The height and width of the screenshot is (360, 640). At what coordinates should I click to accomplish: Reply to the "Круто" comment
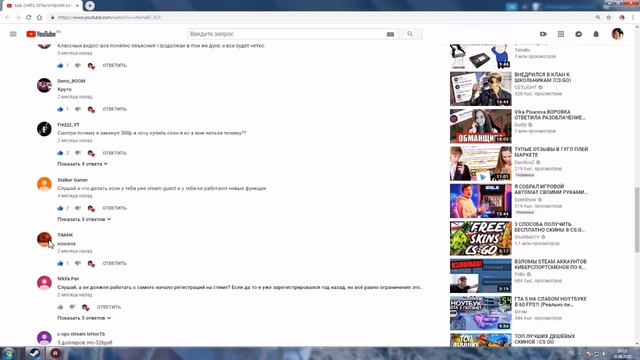coord(114,109)
